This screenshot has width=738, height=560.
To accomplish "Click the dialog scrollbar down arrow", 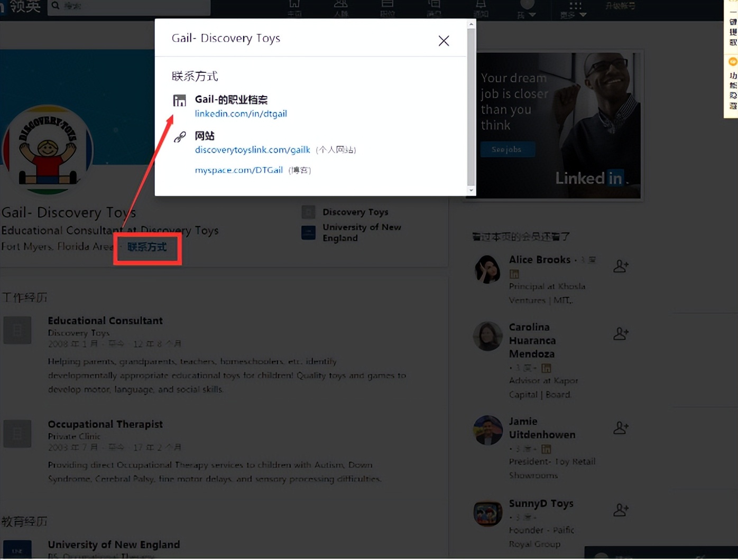I will 471,191.
